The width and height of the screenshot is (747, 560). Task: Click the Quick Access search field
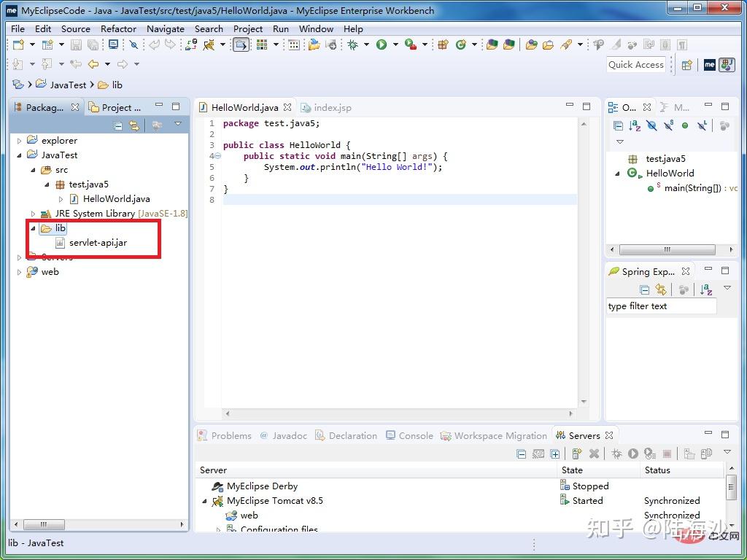click(636, 65)
